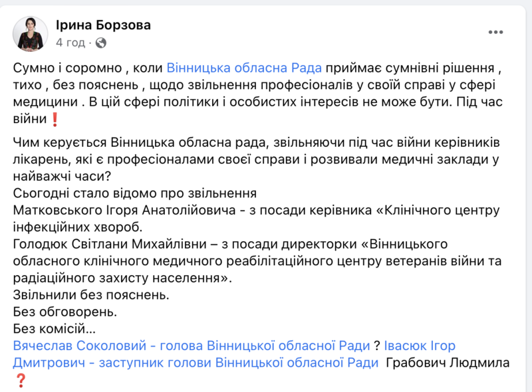
Task: Click the opening words 'Сумно і соромно'
Action: pos(67,68)
